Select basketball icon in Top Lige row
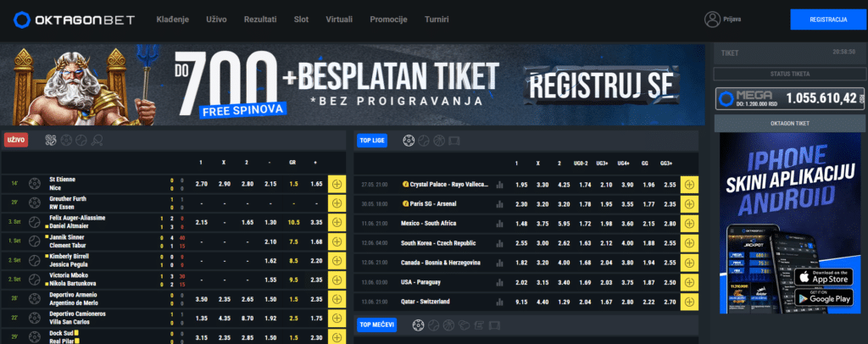The image size is (868, 344). (439, 141)
